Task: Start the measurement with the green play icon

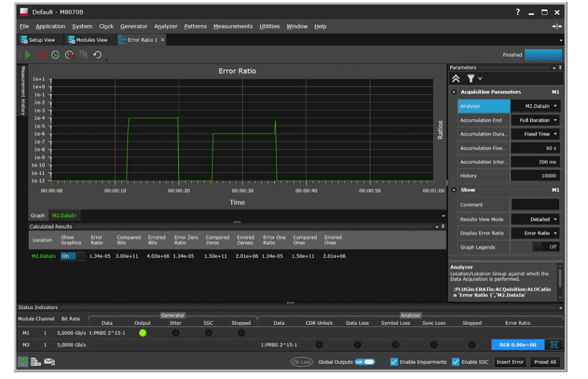Action: click(x=27, y=55)
